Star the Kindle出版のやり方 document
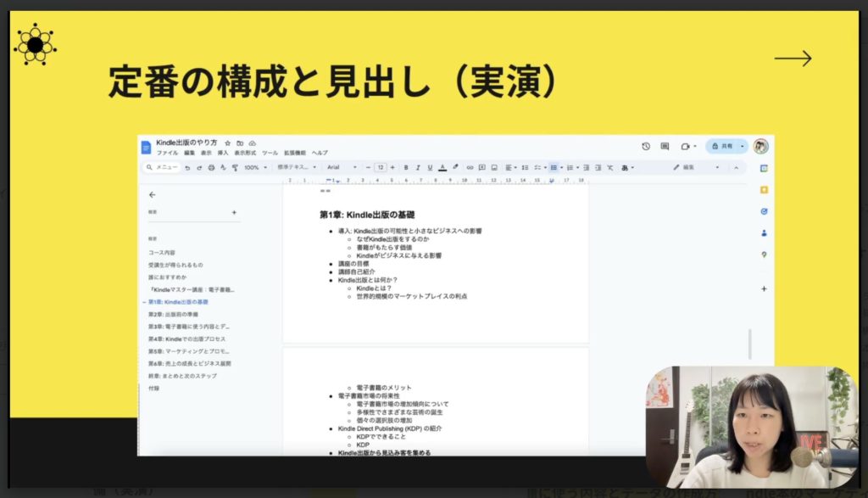Viewport: 868px width, 498px height. pos(227,143)
